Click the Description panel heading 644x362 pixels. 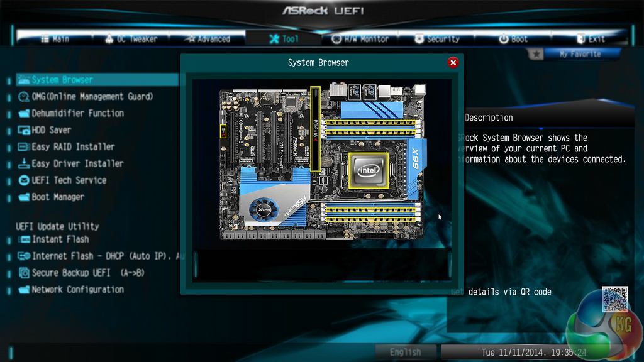[x=489, y=118]
